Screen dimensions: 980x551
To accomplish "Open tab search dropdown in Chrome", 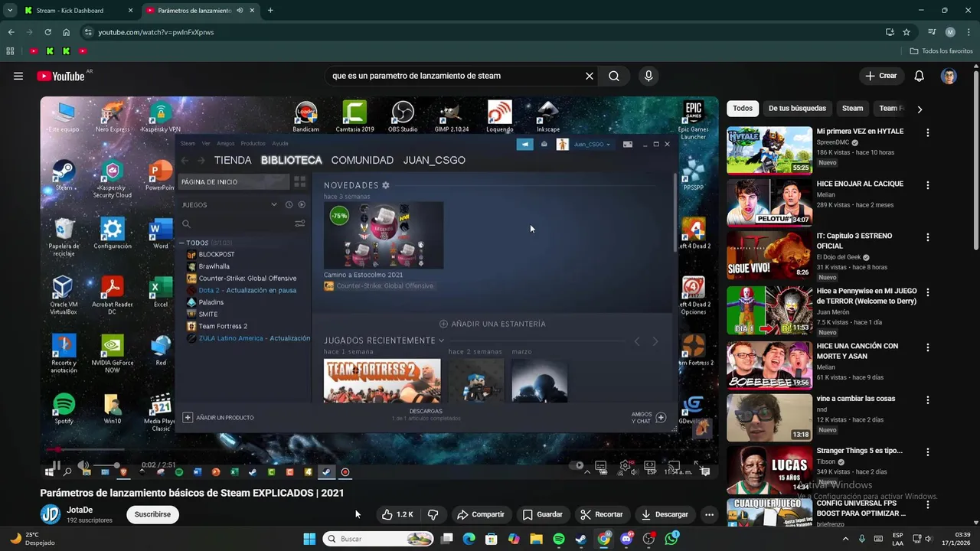I will click(x=9, y=11).
